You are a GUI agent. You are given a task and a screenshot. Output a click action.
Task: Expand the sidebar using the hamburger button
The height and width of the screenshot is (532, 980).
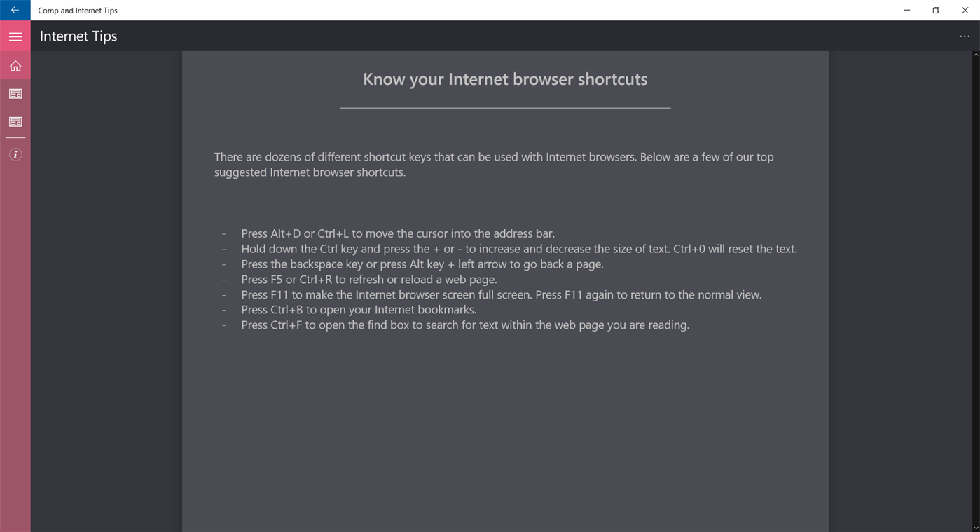pos(15,36)
